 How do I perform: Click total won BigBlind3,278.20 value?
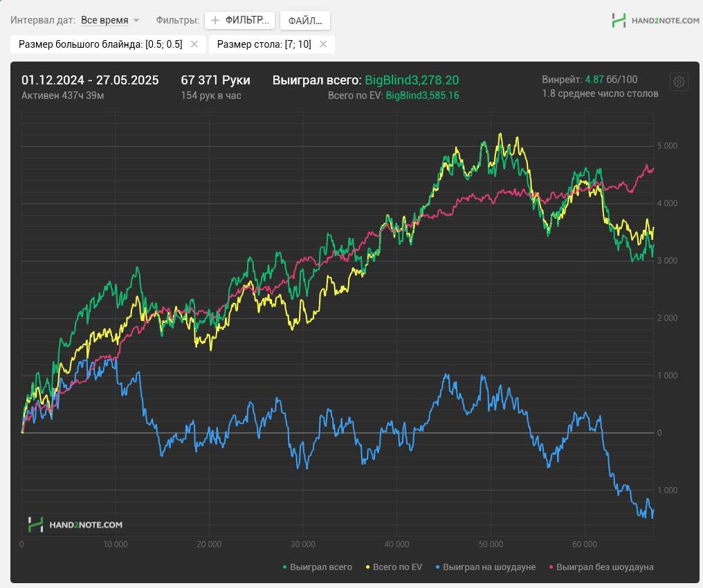(412, 80)
